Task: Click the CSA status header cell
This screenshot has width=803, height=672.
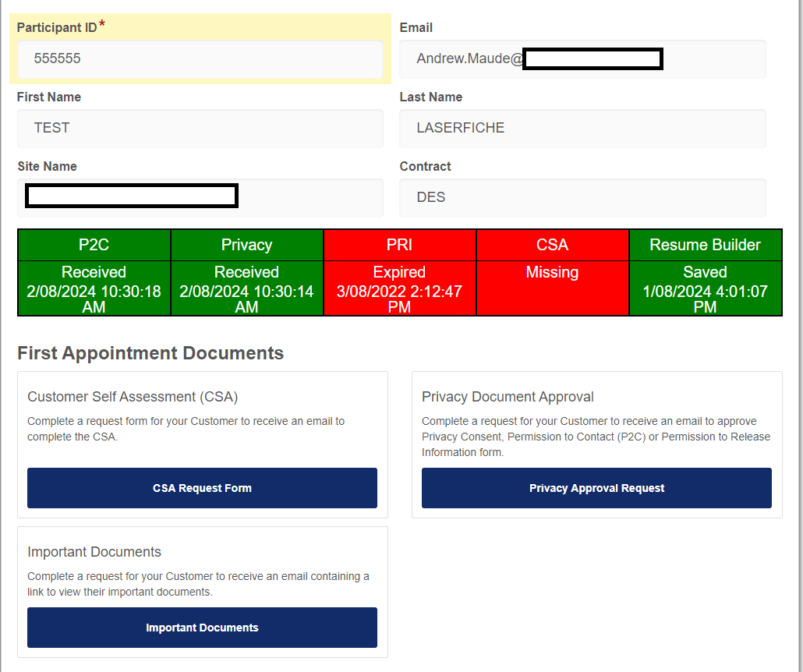Action: tap(553, 245)
